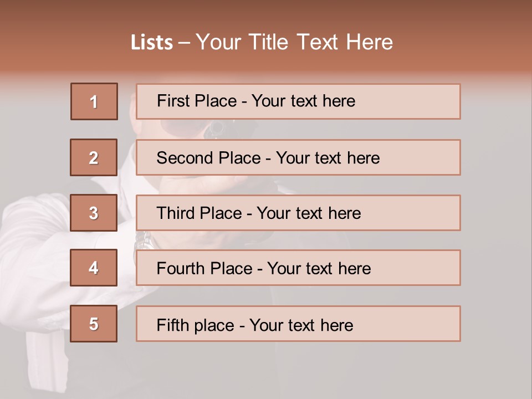Click the empty gray area below the list
532x399 pixels.
[332, 371]
